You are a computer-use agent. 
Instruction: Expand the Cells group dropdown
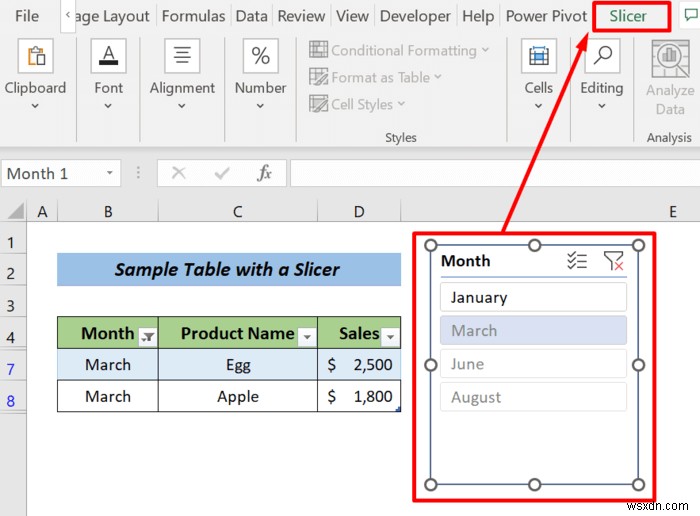pos(538,106)
